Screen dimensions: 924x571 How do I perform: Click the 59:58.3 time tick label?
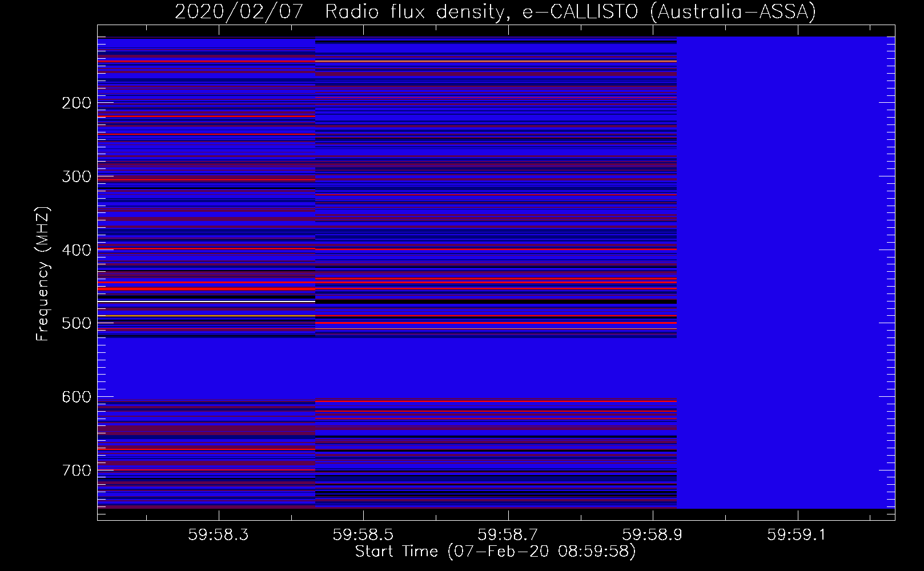point(218,535)
